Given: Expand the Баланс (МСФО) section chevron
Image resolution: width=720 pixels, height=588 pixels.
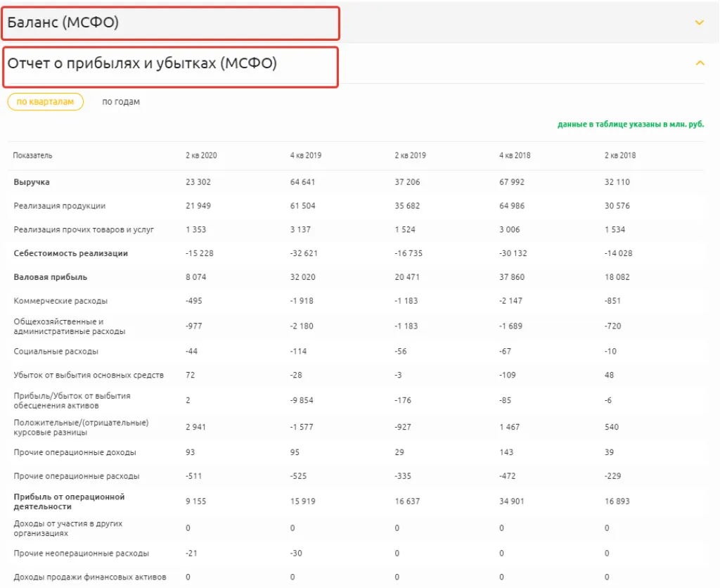Looking at the screenshot, I should (x=699, y=23).
